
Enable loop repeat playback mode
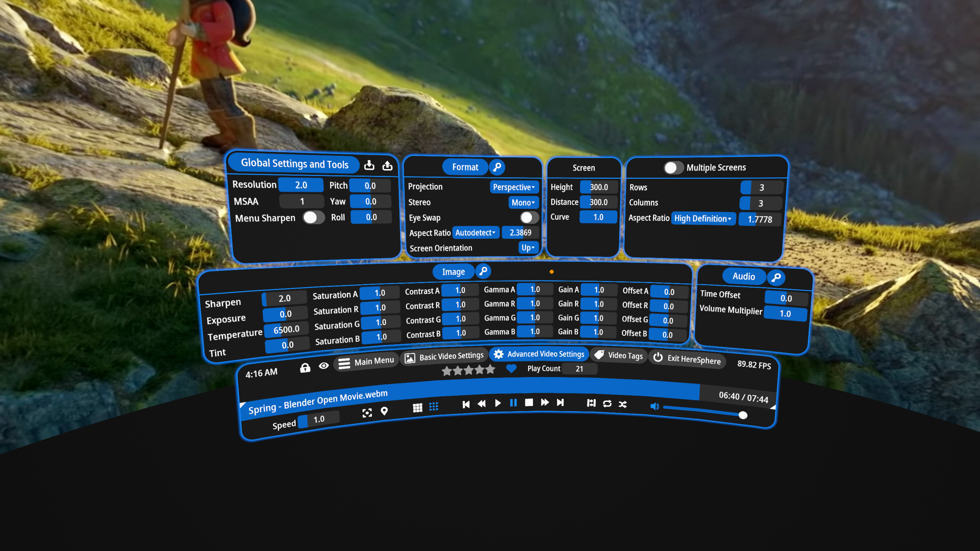[x=607, y=404]
